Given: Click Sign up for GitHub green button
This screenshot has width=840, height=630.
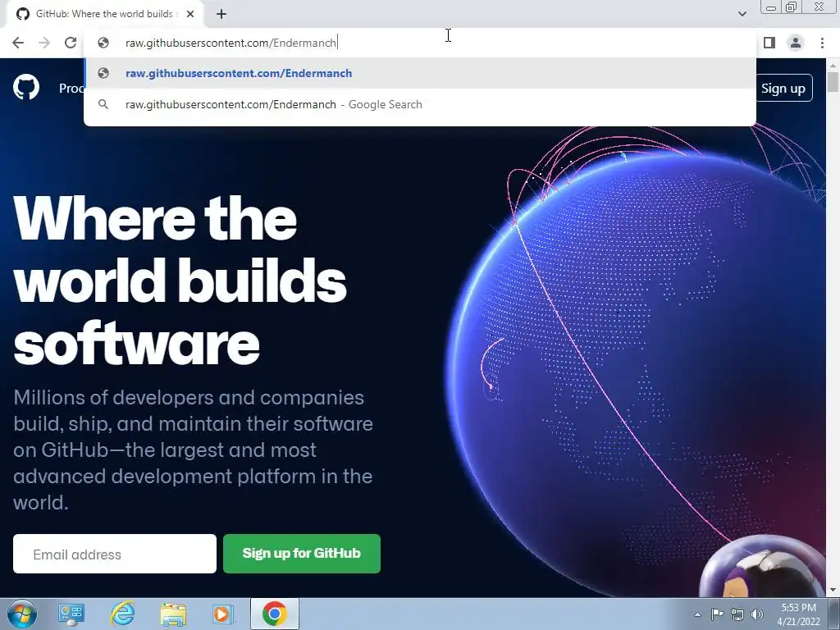Looking at the screenshot, I should pos(302,554).
